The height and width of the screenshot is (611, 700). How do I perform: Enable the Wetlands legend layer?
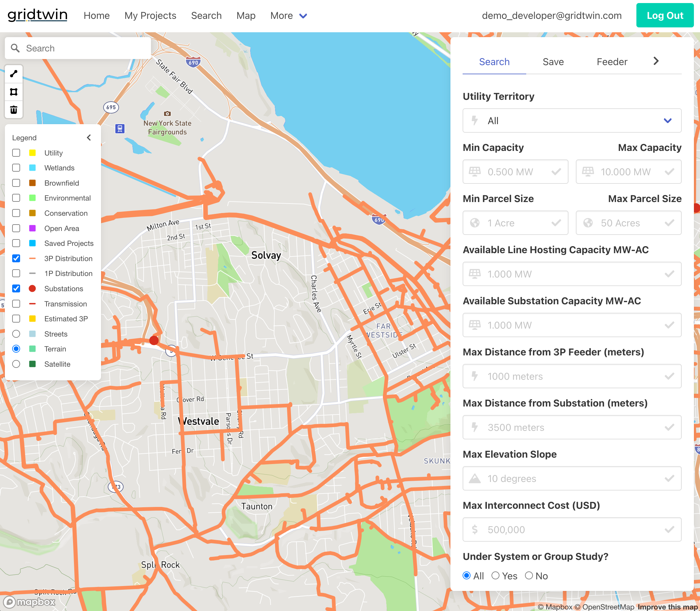pyautogui.click(x=16, y=168)
